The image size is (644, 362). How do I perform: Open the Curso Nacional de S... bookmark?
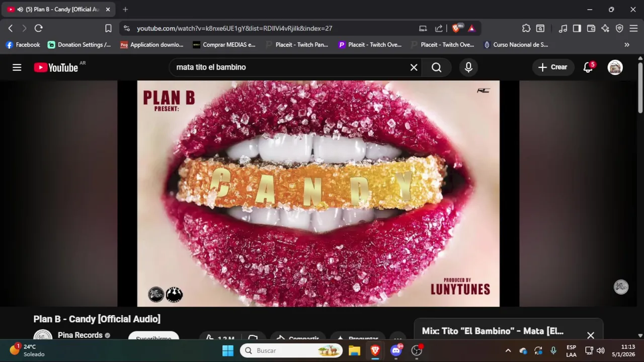pos(516,45)
